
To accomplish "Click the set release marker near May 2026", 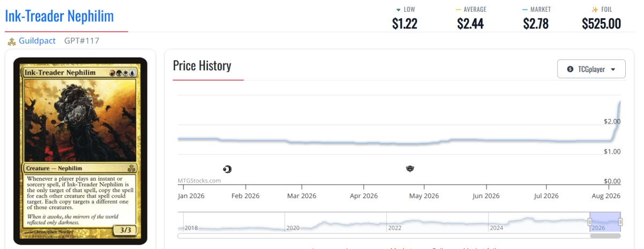I will click(410, 169).
